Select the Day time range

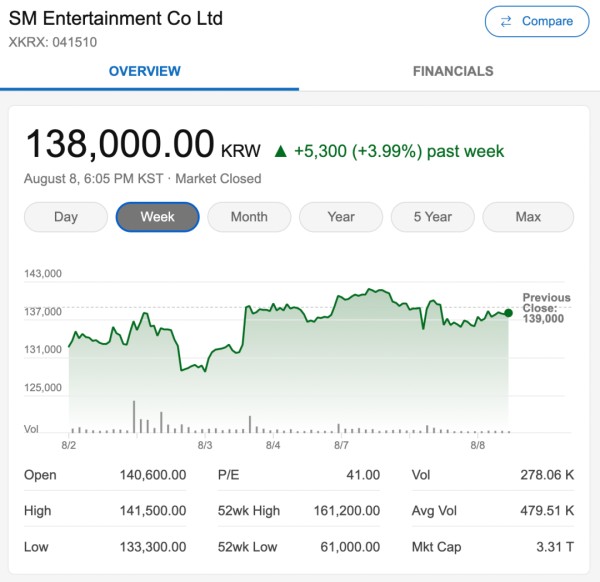(66, 217)
